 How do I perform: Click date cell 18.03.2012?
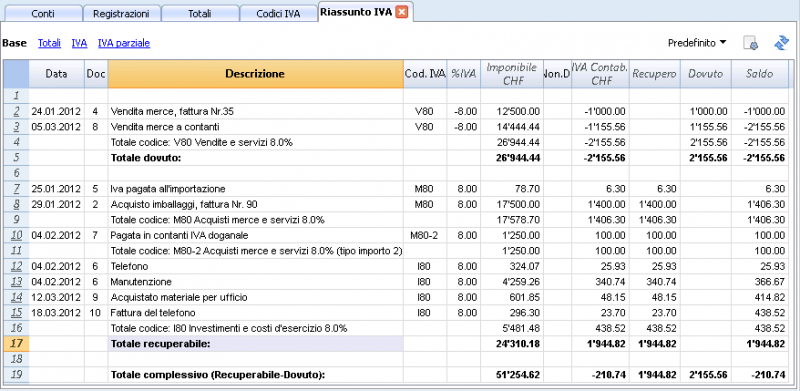click(56, 312)
